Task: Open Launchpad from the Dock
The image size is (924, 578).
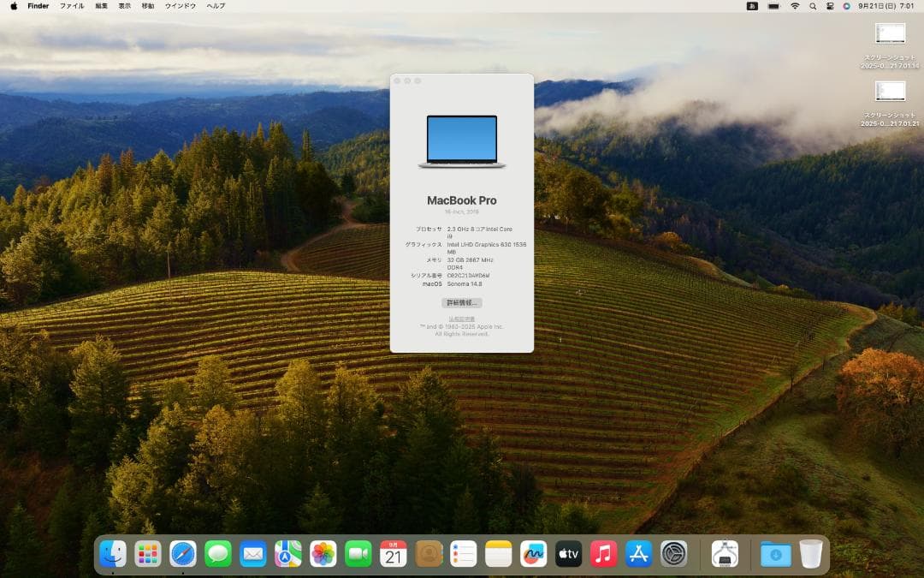Action: [147, 553]
